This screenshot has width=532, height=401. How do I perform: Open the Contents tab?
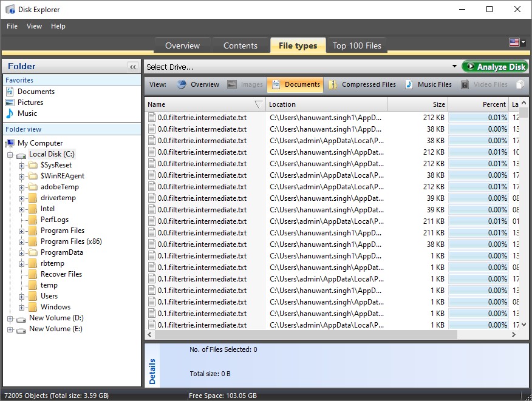coord(240,45)
